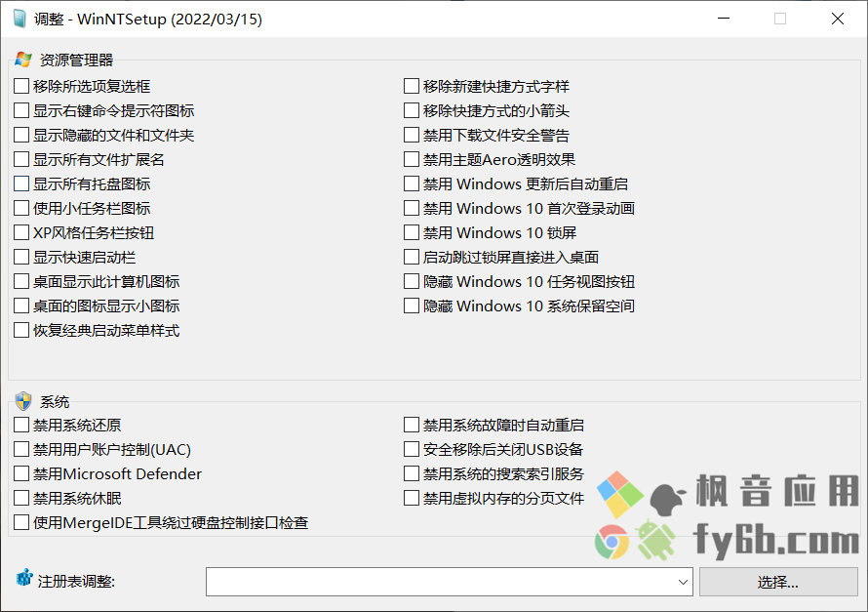Click the shield icon beside 系统
The image size is (868, 612).
coord(23,400)
